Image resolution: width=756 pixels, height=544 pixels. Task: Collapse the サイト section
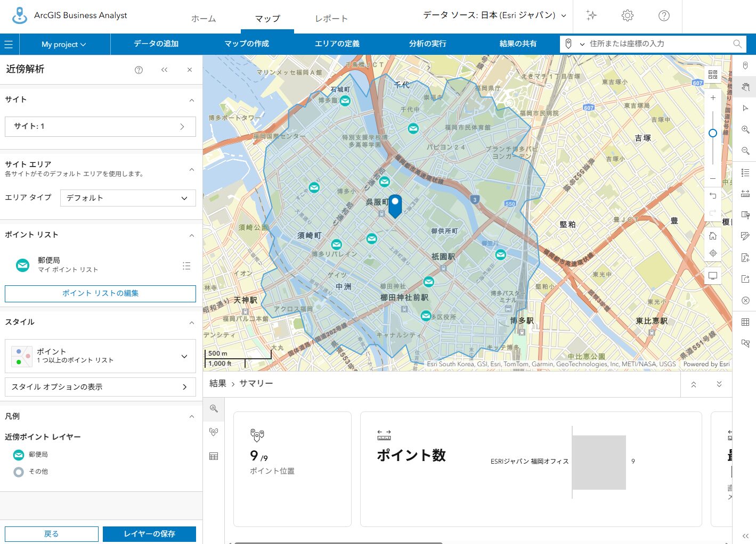pos(192,100)
